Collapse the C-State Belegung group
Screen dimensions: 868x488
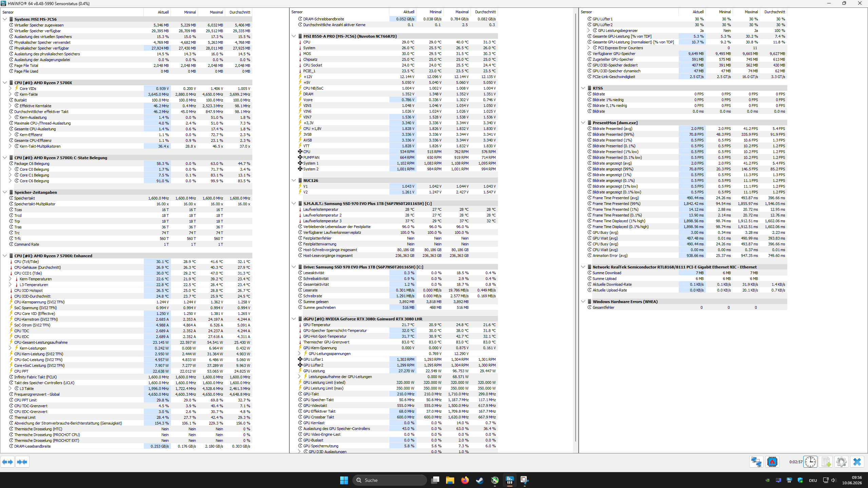click(x=5, y=158)
